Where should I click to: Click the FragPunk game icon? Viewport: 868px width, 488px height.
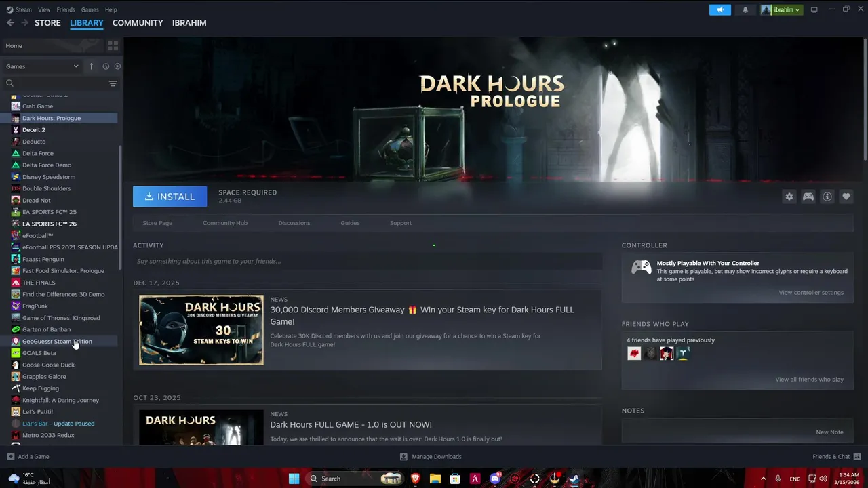(x=16, y=306)
